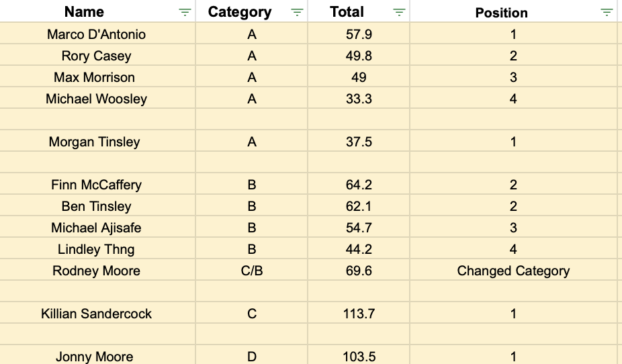The width and height of the screenshot is (622, 364).
Task: Select the cell containing Marco D'Antonio
Action: click(x=97, y=34)
